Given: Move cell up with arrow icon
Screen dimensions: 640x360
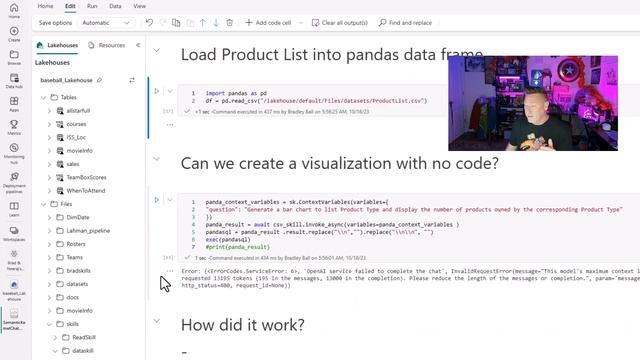Looking at the screenshot, I should (203, 23).
